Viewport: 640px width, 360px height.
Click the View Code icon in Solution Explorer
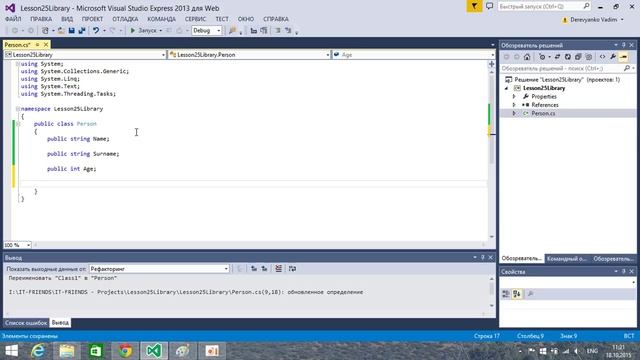click(602, 57)
